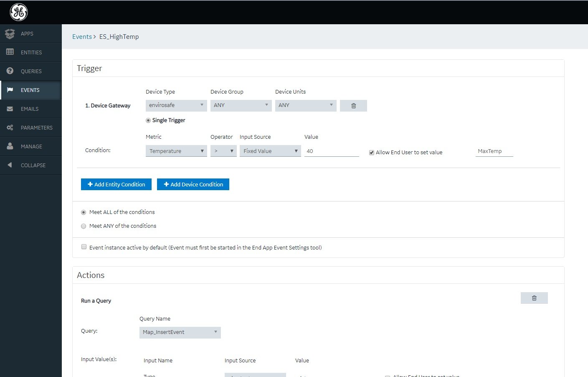Open the Apps section icon
This screenshot has width=588, height=377.
pos(10,34)
